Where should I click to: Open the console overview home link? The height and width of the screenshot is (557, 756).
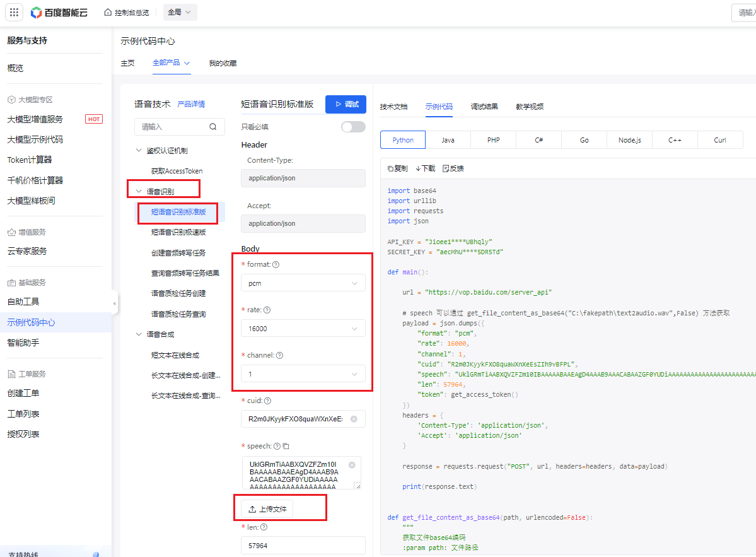(x=127, y=13)
